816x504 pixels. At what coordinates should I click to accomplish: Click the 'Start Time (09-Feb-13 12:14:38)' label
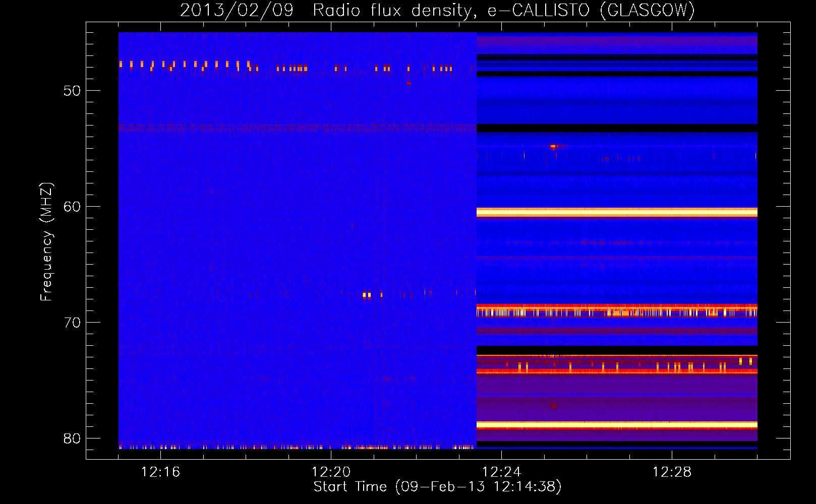437,486
